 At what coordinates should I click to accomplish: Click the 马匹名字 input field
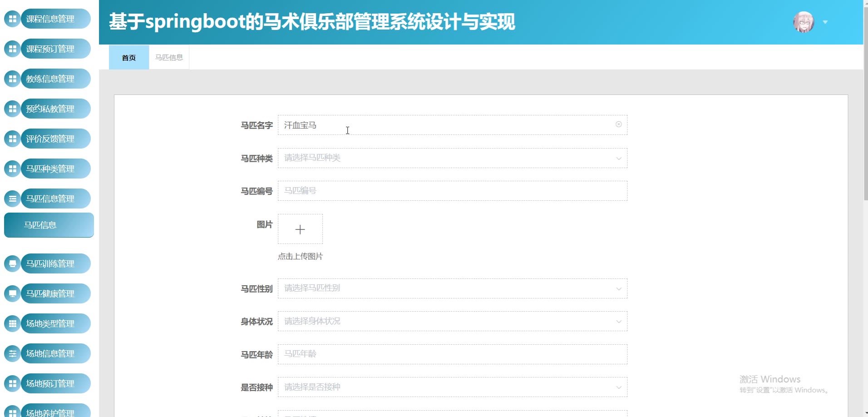pyautogui.click(x=453, y=125)
